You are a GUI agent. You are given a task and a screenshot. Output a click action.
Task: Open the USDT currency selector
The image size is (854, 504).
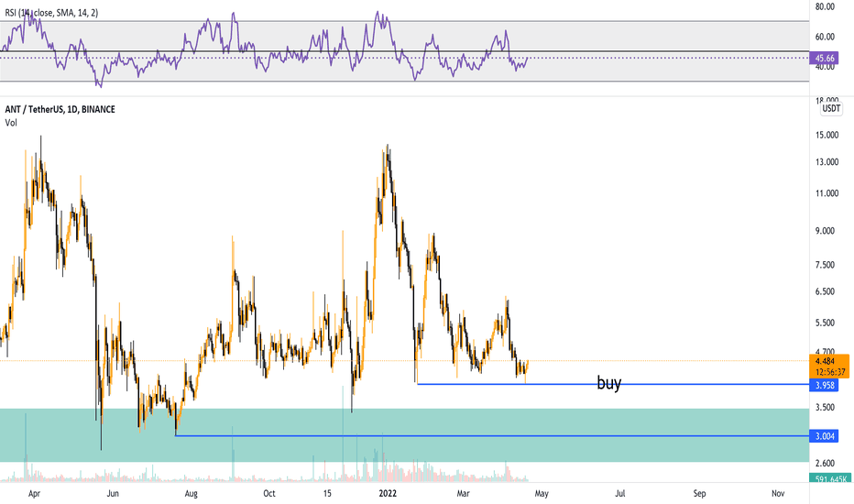point(831,108)
